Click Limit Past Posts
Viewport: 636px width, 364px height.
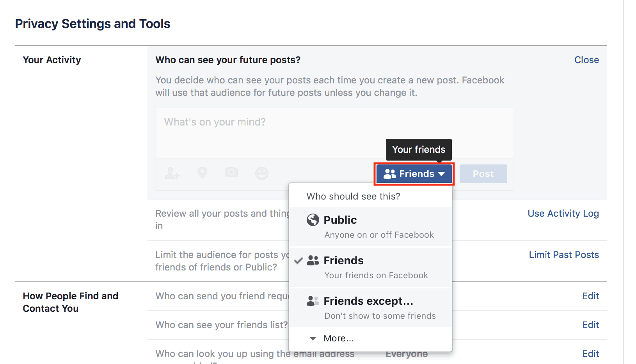pos(564,254)
